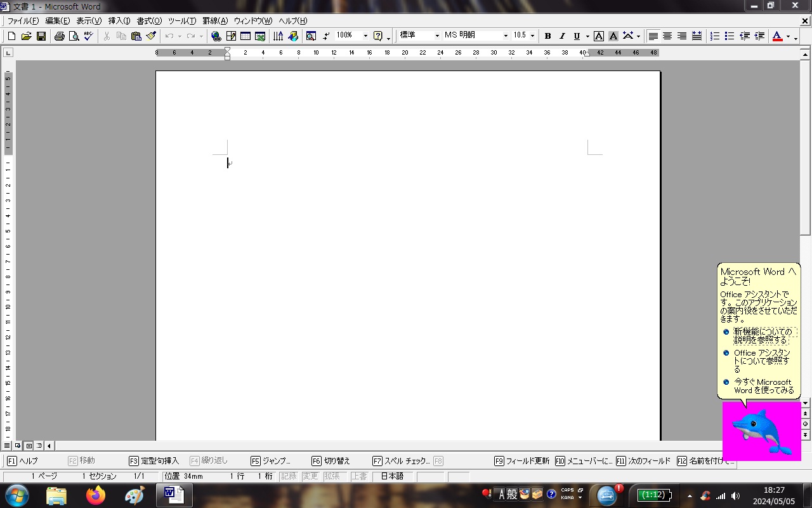Show the drawing toolbar
Screen dimensions: 812x508
[x=292, y=36]
